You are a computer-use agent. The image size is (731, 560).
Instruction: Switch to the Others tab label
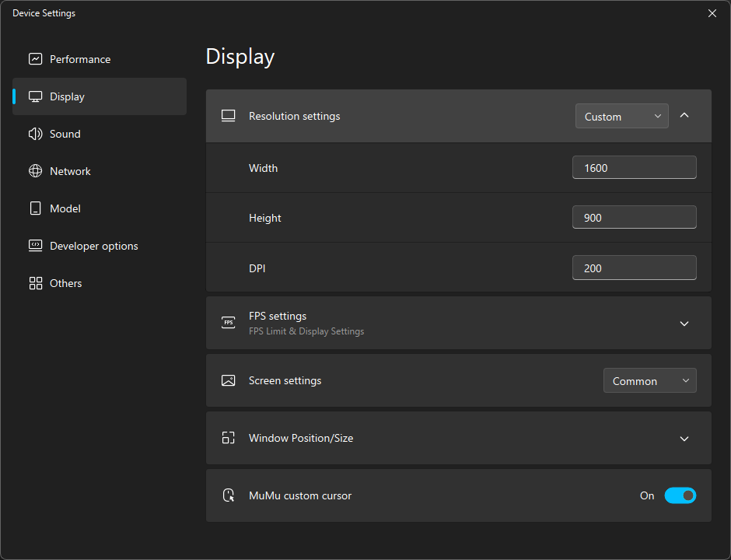[66, 283]
